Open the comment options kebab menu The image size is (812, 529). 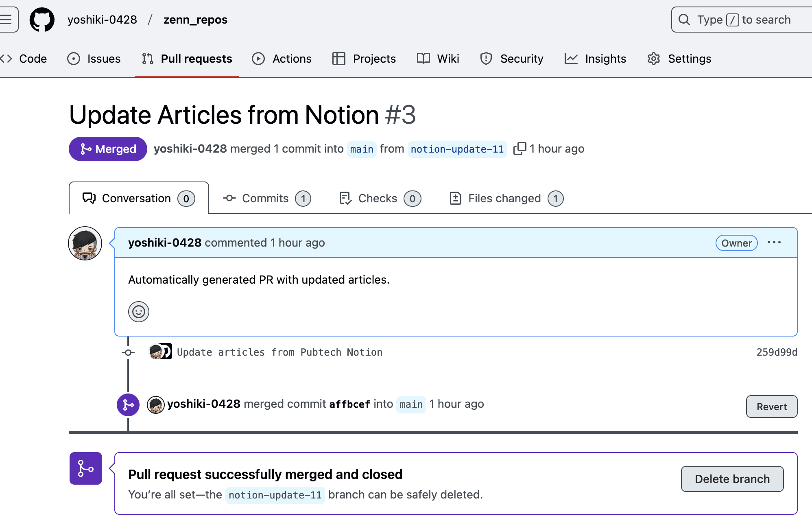[x=774, y=243]
